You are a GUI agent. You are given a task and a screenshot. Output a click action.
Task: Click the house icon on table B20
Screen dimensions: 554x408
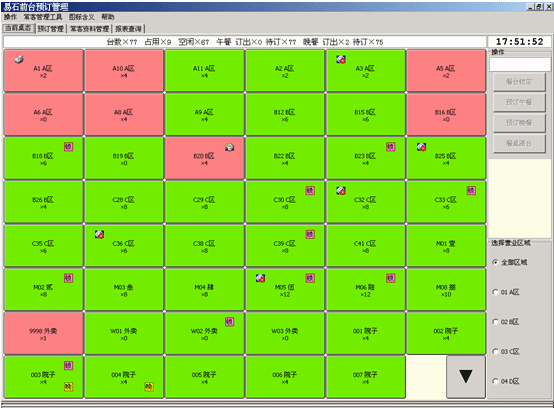pos(230,147)
